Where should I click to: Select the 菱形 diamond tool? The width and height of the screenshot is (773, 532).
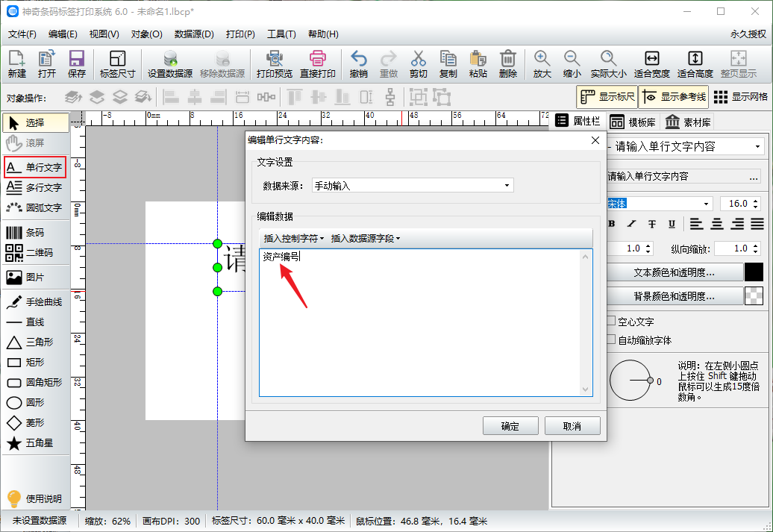click(x=35, y=423)
